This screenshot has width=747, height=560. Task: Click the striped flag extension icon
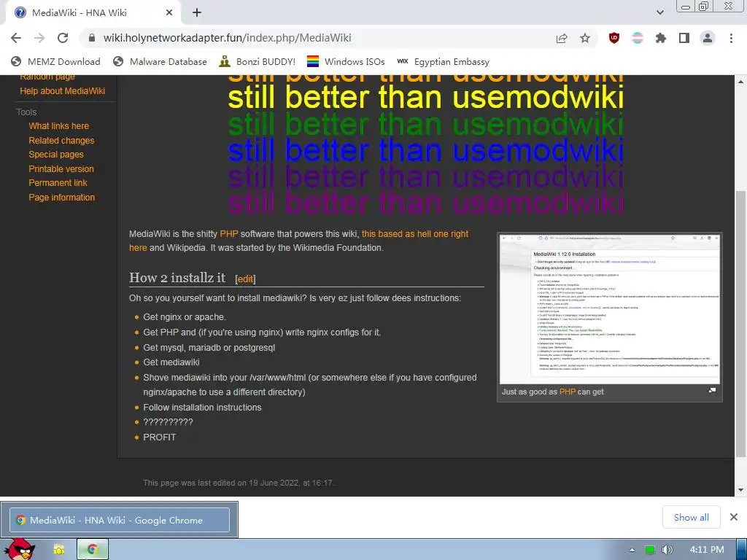tap(638, 38)
